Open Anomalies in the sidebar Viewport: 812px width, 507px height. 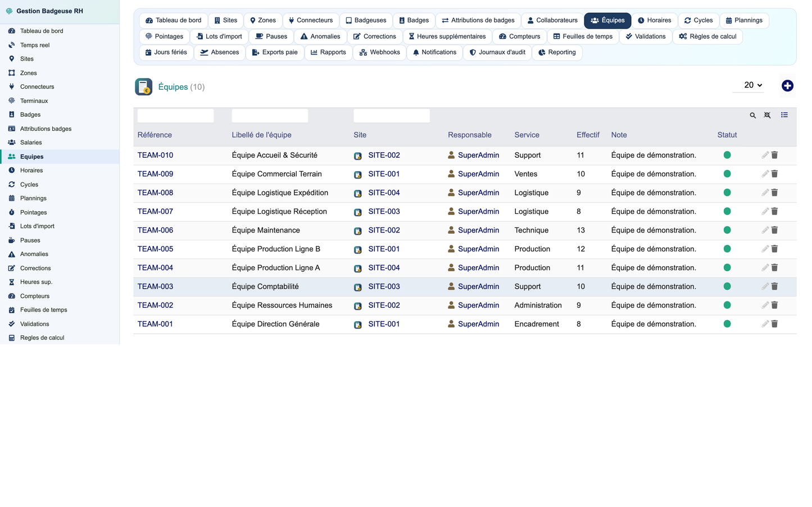60,254
